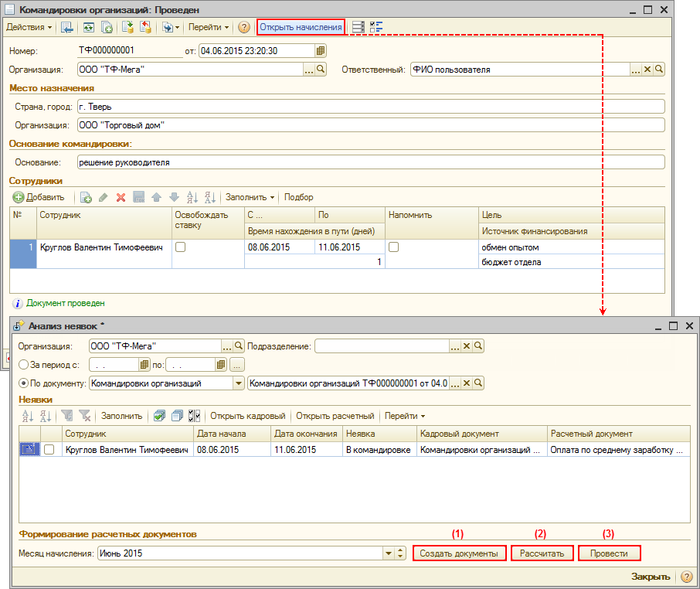700x589 pixels.
Task: Enable the Напомнить checkbox in employee row
Action: pyautogui.click(x=394, y=247)
